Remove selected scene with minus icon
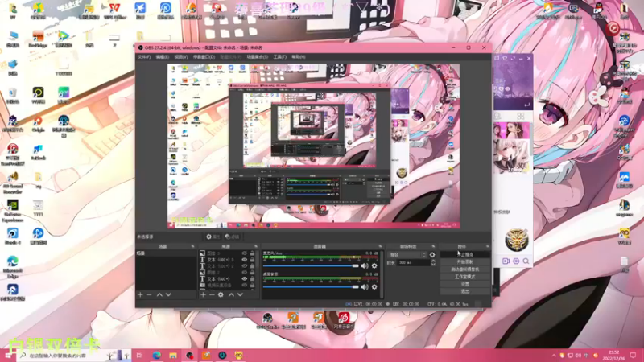Image resolution: width=644 pixels, height=362 pixels. [149, 294]
